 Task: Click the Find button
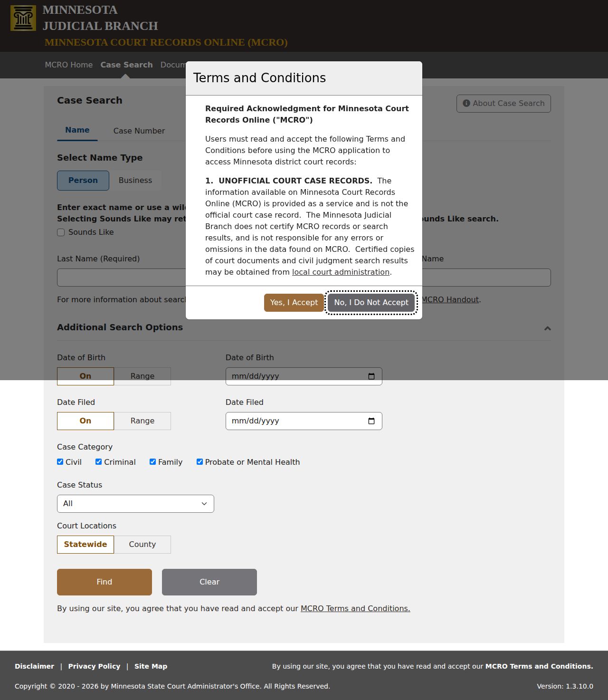coord(104,582)
